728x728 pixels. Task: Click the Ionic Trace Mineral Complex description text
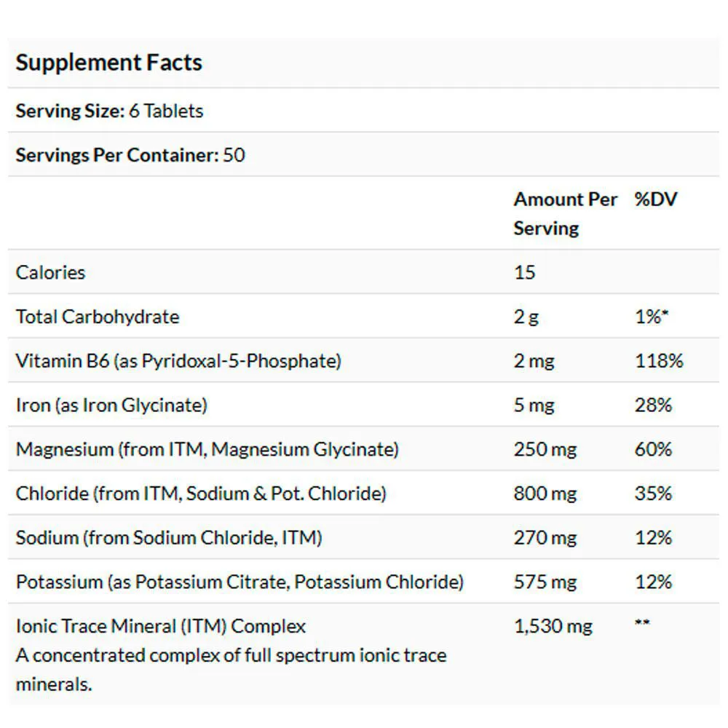(231, 670)
